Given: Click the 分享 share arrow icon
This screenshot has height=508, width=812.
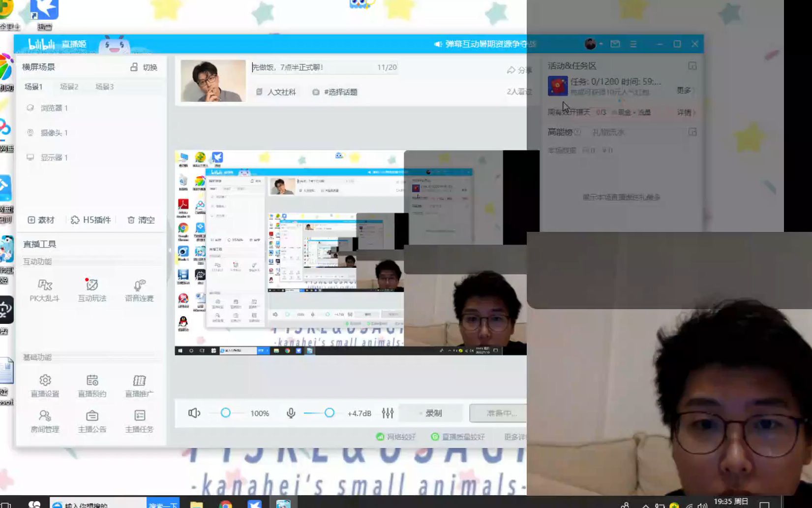Looking at the screenshot, I should (511, 70).
